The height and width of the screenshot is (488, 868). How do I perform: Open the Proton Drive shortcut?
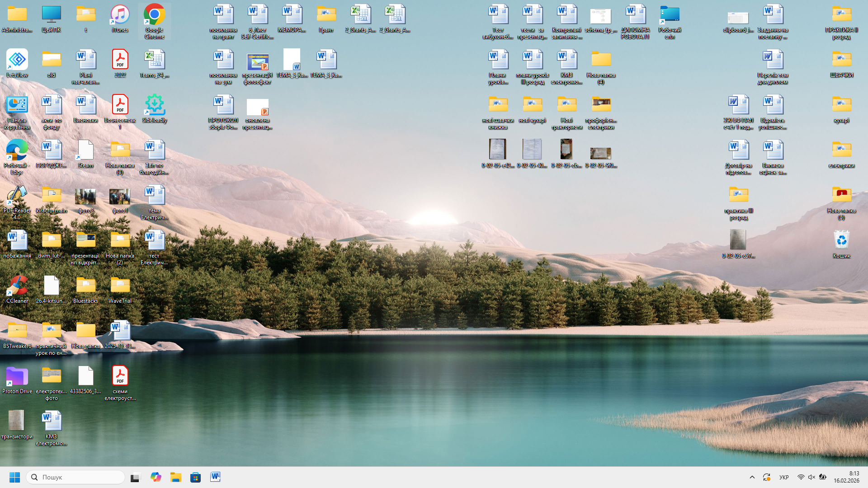(x=17, y=377)
